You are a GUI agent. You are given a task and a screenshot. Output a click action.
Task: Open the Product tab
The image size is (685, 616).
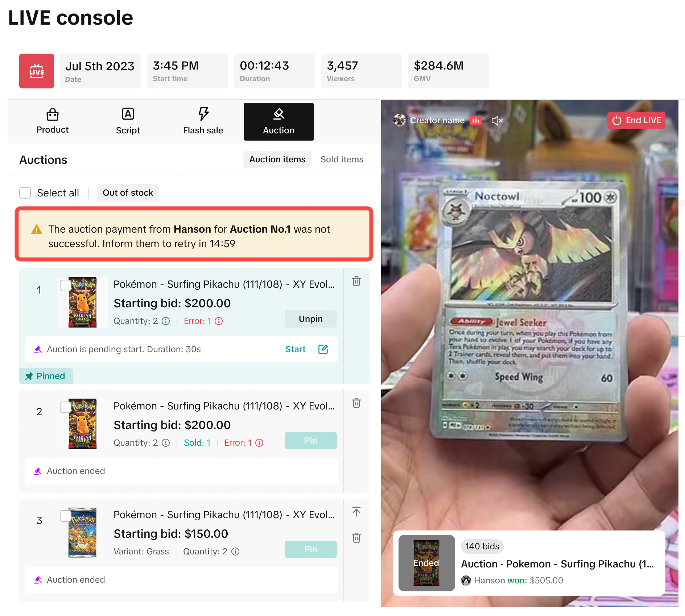[53, 122]
